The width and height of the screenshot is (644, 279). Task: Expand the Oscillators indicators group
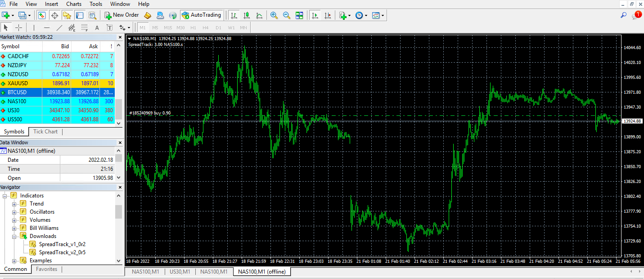pyautogui.click(x=14, y=211)
